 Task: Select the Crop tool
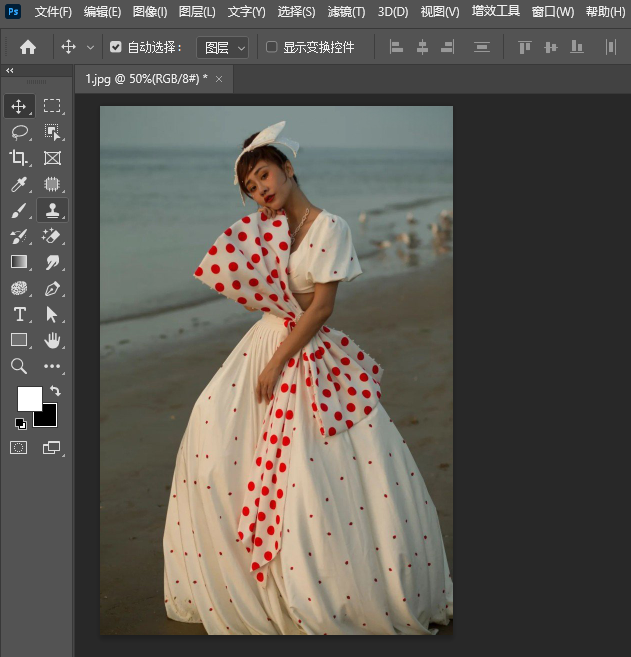click(19, 158)
